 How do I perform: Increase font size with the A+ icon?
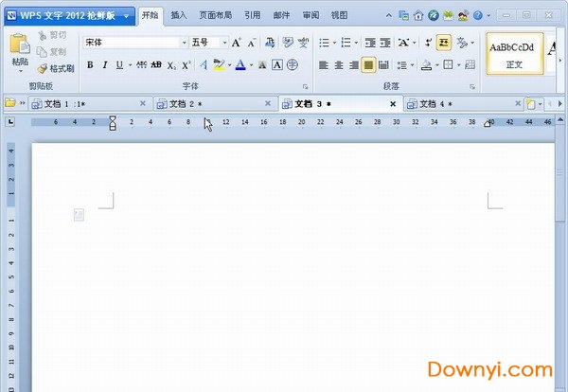click(237, 43)
